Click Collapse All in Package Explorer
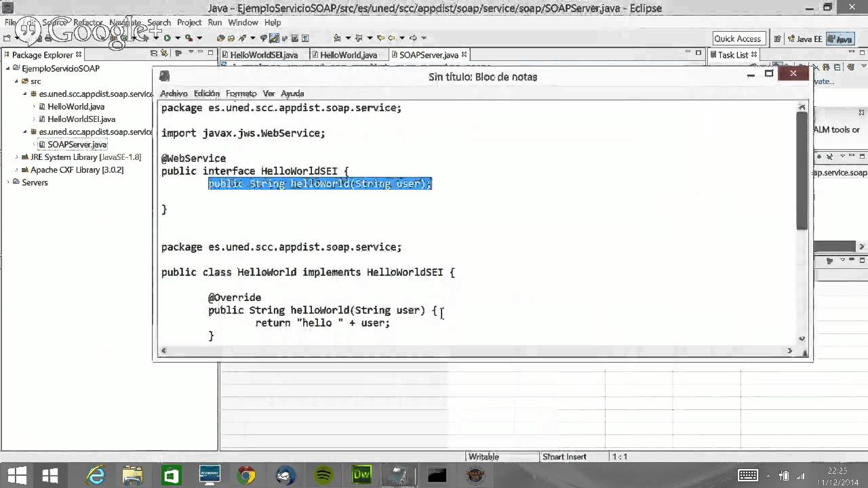Image resolution: width=868 pixels, height=488 pixels. point(154,54)
